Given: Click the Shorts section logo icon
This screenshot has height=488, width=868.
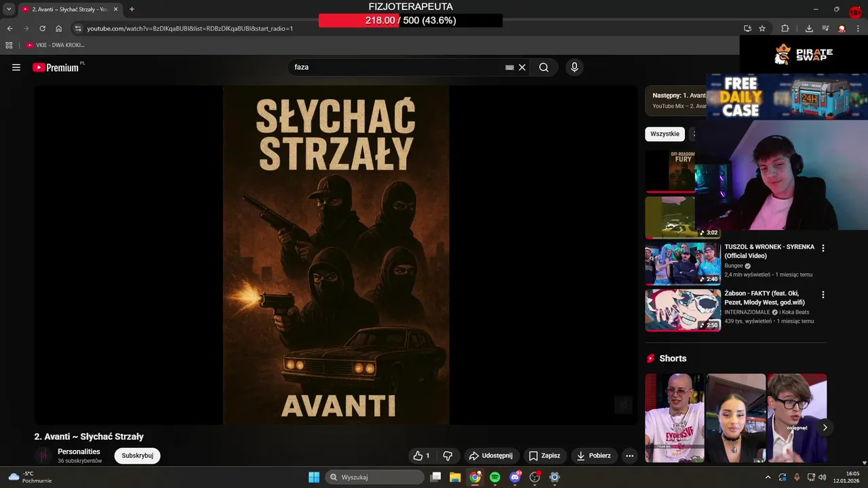Looking at the screenshot, I should tap(650, 359).
